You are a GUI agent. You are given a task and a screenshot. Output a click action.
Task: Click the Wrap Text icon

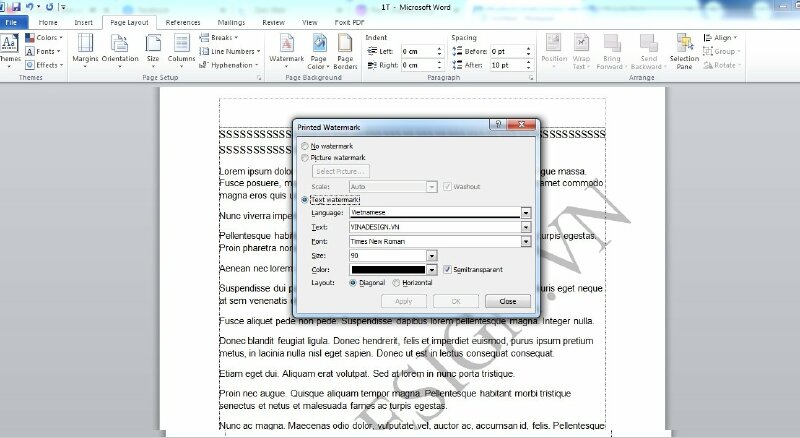click(x=581, y=50)
